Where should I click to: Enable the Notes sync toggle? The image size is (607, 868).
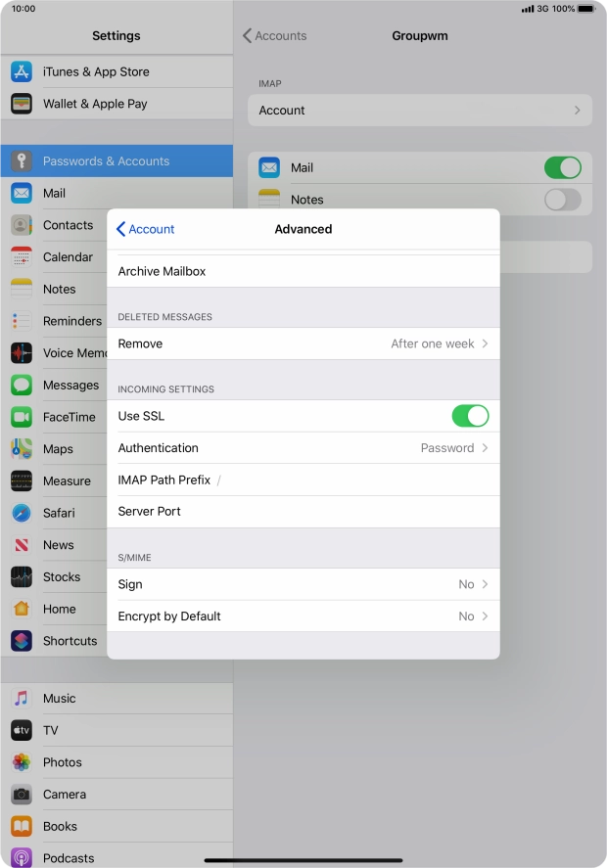562,200
